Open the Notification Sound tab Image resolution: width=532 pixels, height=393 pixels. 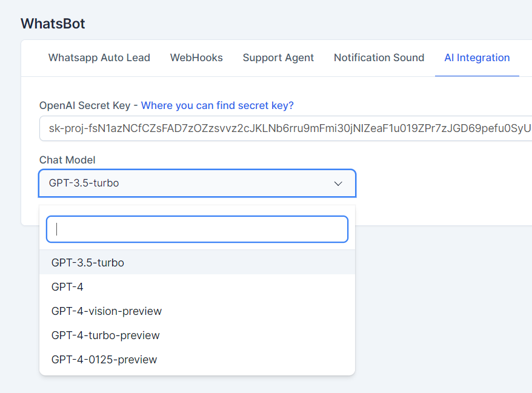379,58
